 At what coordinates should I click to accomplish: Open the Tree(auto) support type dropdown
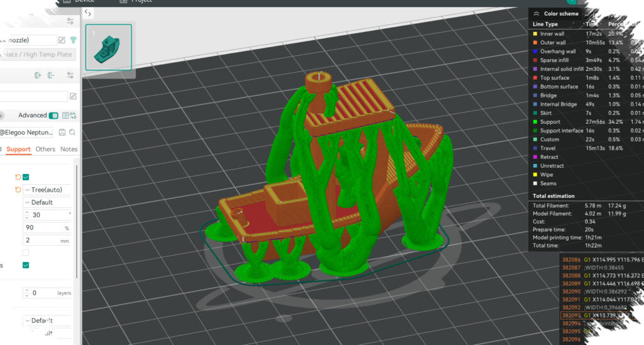click(47, 190)
